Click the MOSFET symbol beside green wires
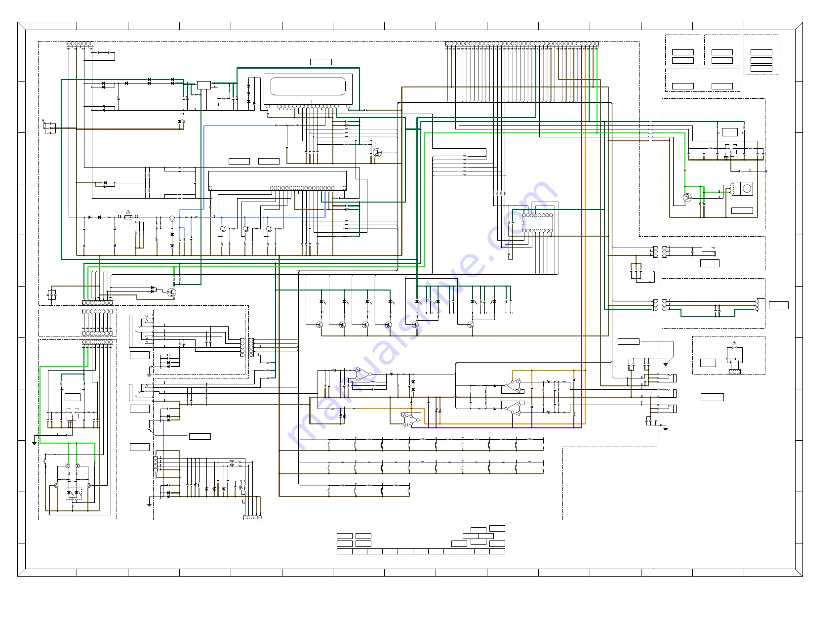840x624 pixels. pos(687,198)
